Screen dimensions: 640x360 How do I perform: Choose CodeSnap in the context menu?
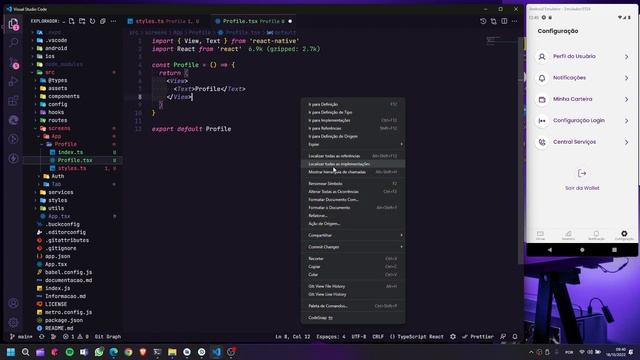pyautogui.click(x=353, y=318)
